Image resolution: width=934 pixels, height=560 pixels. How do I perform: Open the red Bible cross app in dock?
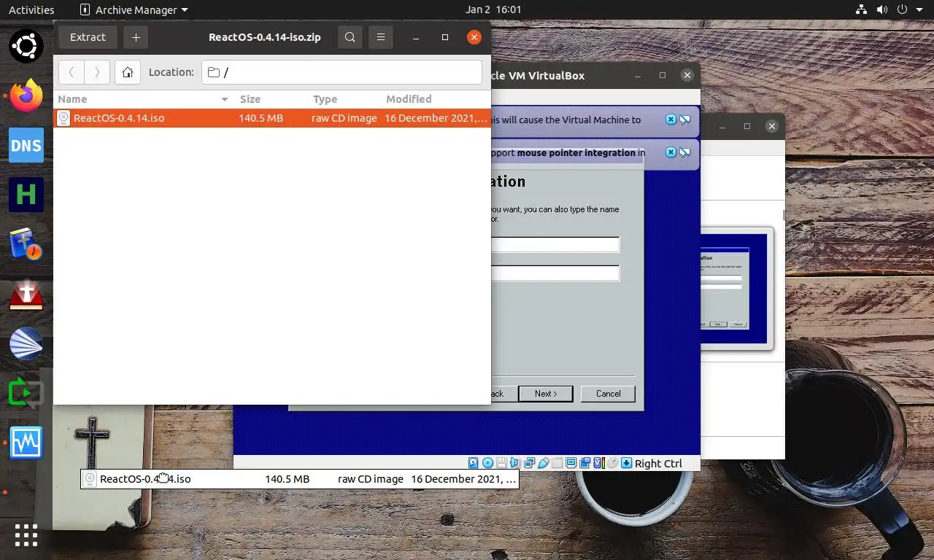26,294
